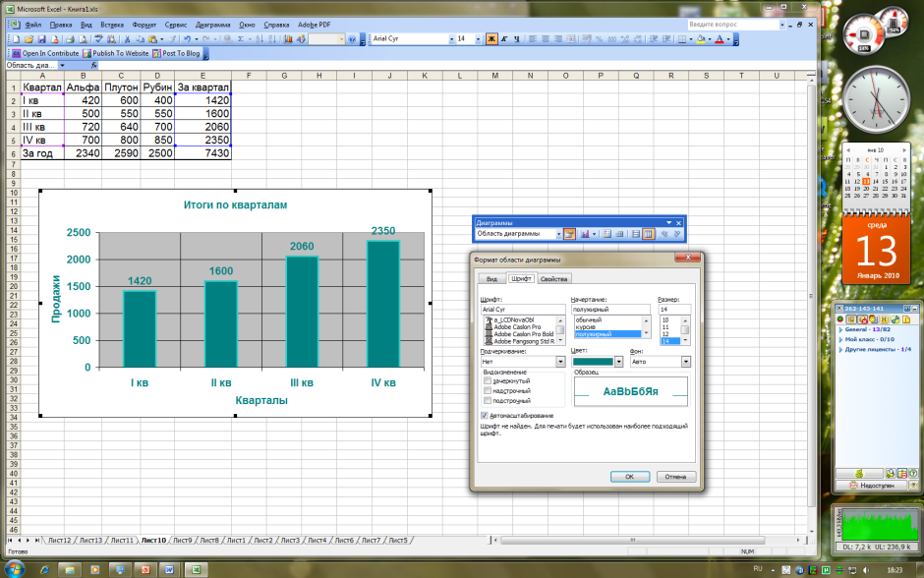Click the Sort Ascending icon
The height and width of the screenshot is (578, 924).
point(260,39)
